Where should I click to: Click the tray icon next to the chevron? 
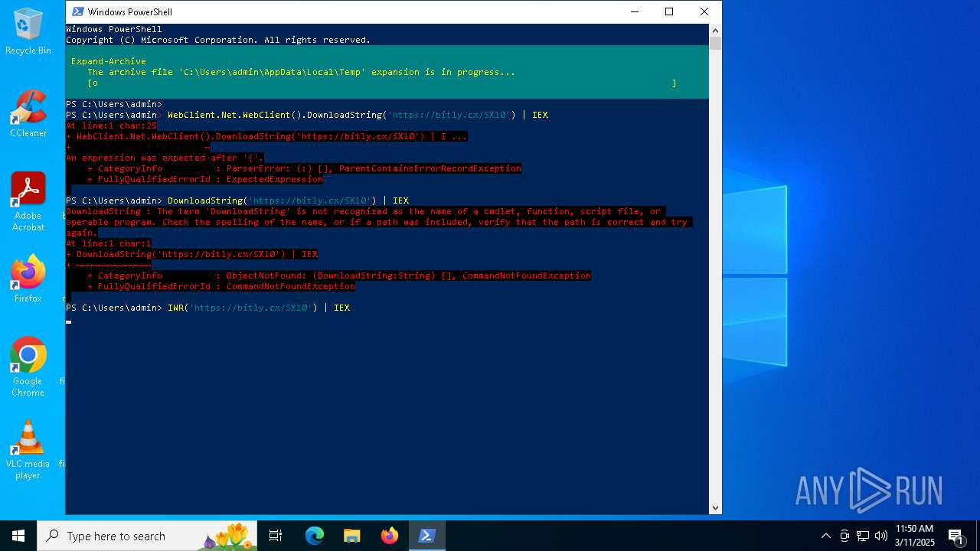844,536
